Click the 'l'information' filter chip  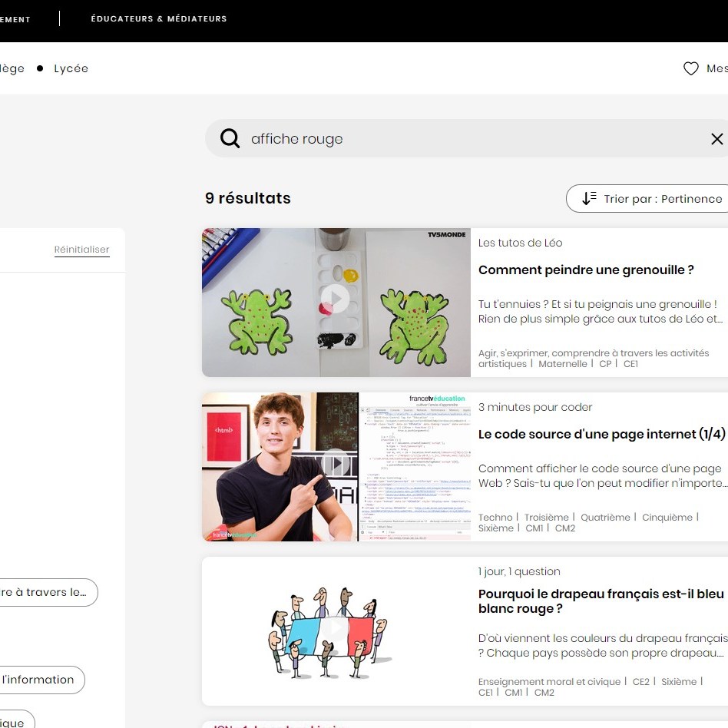point(42,680)
